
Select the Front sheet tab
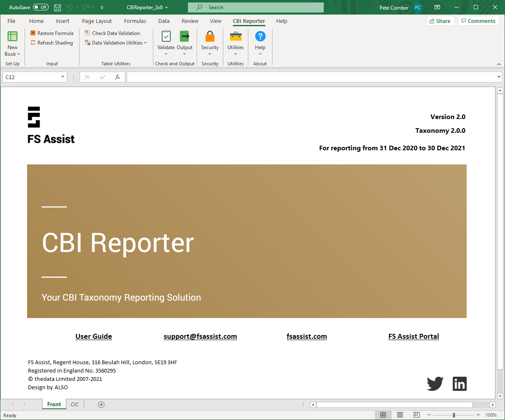pyautogui.click(x=54, y=404)
